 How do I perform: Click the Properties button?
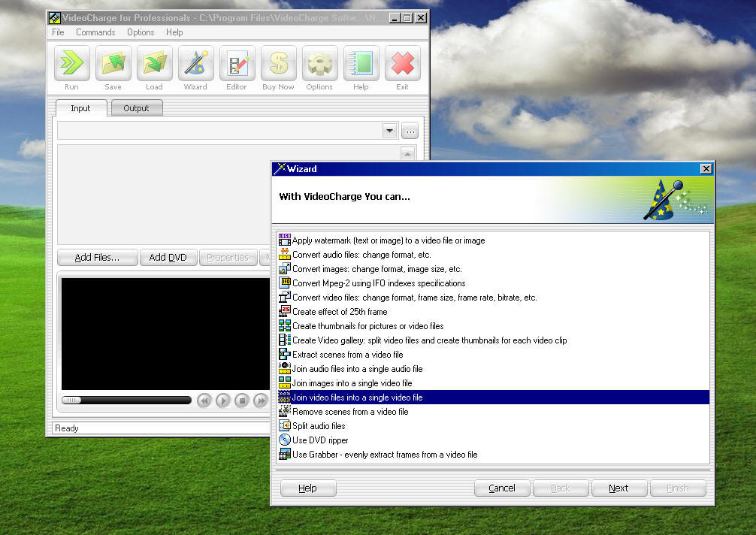coord(228,258)
